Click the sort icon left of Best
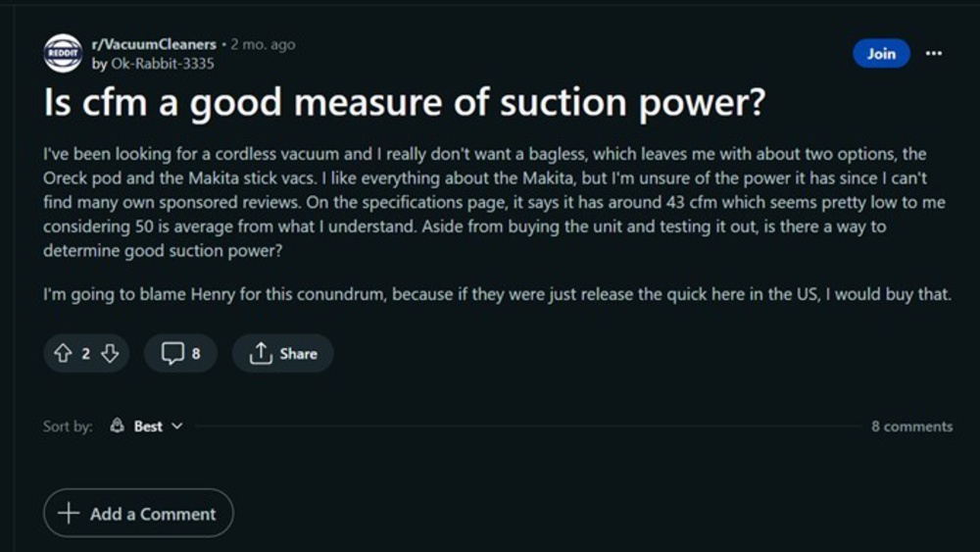 118,427
